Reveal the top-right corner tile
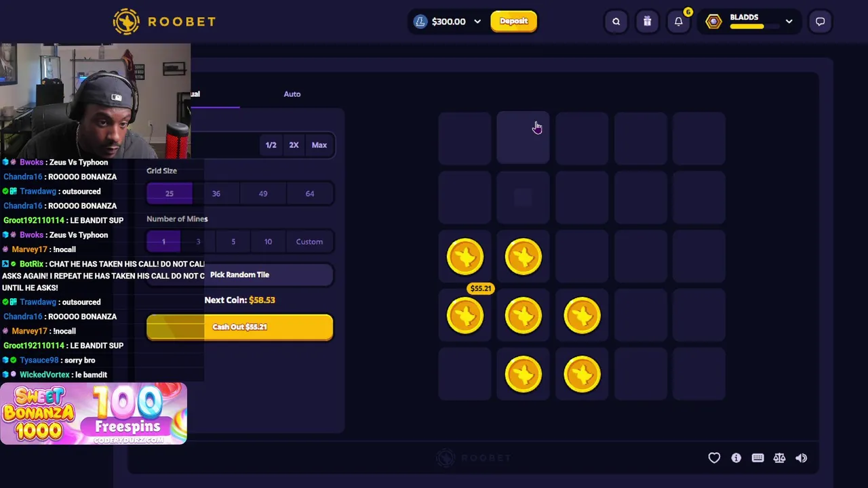The height and width of the screenshot is (488, 868). (x=699, y=138)
